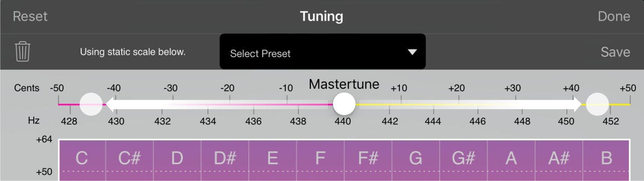Select the C# note column
Image resolution: width=644 pixels, height=181 pixels.
tap(130, 160)
